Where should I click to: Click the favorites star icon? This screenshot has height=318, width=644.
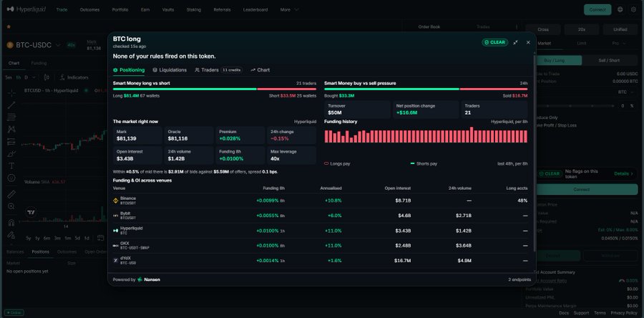click(x=9, y=26)
